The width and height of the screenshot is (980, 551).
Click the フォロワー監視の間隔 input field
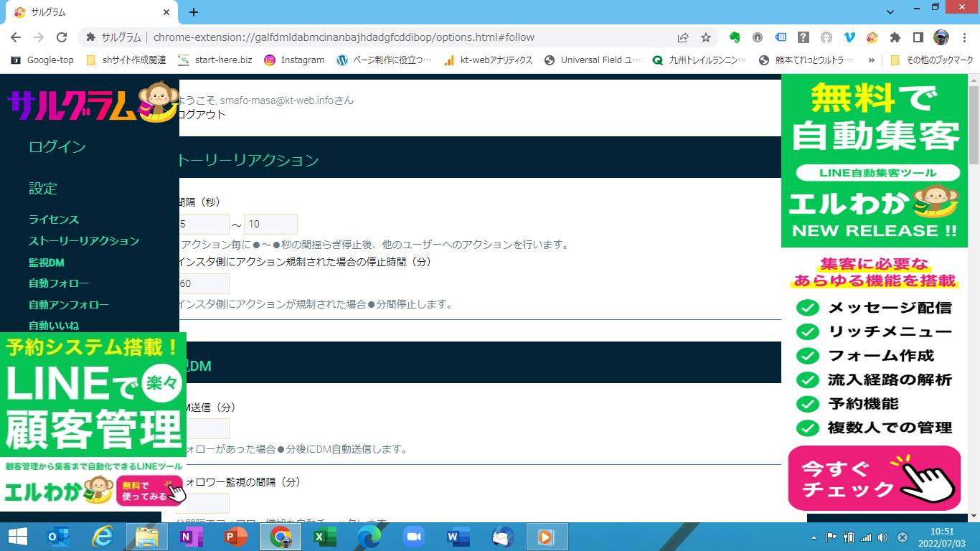pyautogui.click(x=207, y=503)
